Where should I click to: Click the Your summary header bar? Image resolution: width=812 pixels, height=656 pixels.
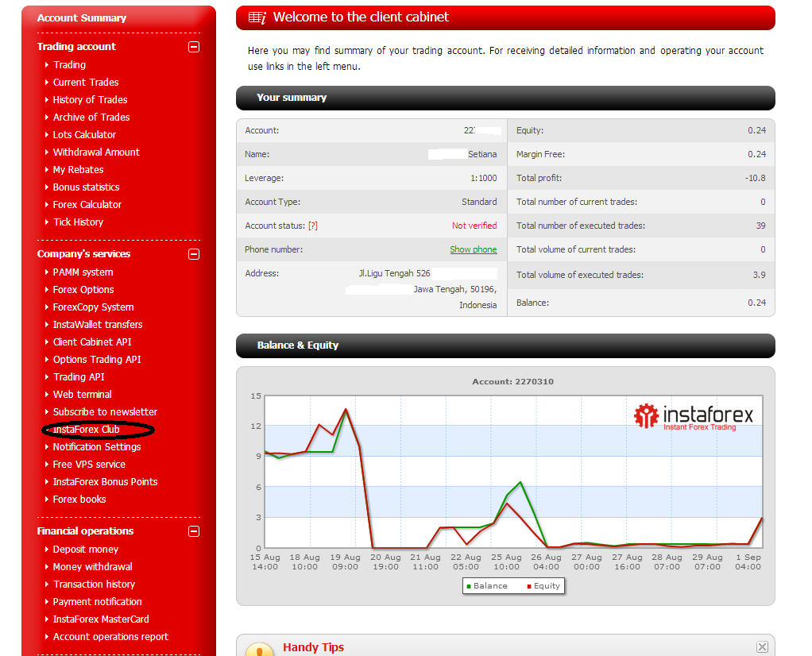tap(505, 98)
